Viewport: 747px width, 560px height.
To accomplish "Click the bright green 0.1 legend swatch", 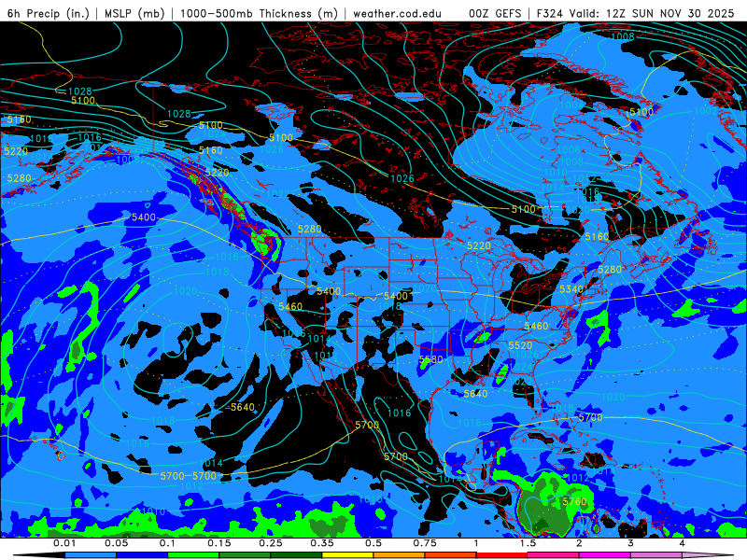I will click(x=193, y=555).
